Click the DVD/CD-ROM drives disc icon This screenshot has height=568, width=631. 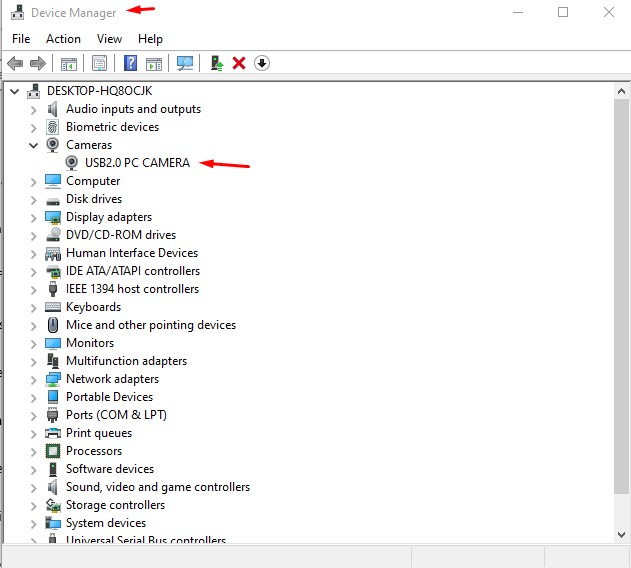[x=53, y=235]
